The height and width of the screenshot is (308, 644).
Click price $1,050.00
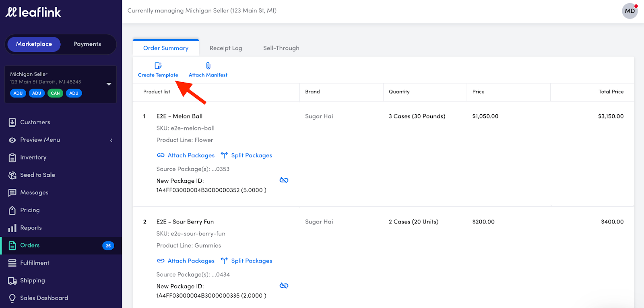pyautogui.click(x=485, y=116)
